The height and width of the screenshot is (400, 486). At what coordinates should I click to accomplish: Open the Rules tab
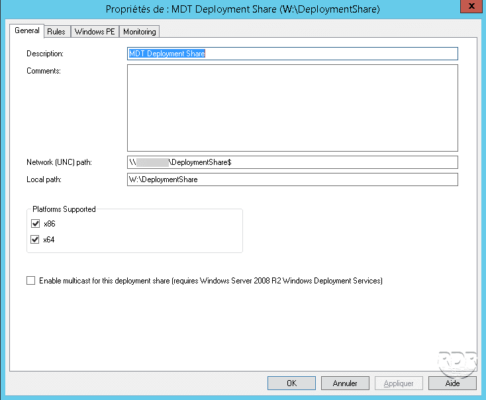[x=56, y=32]
